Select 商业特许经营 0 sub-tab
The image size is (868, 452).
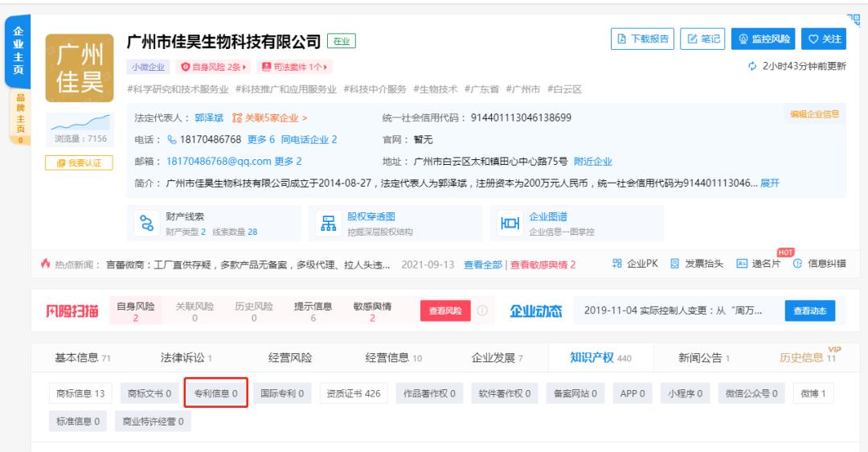point(154,421)
